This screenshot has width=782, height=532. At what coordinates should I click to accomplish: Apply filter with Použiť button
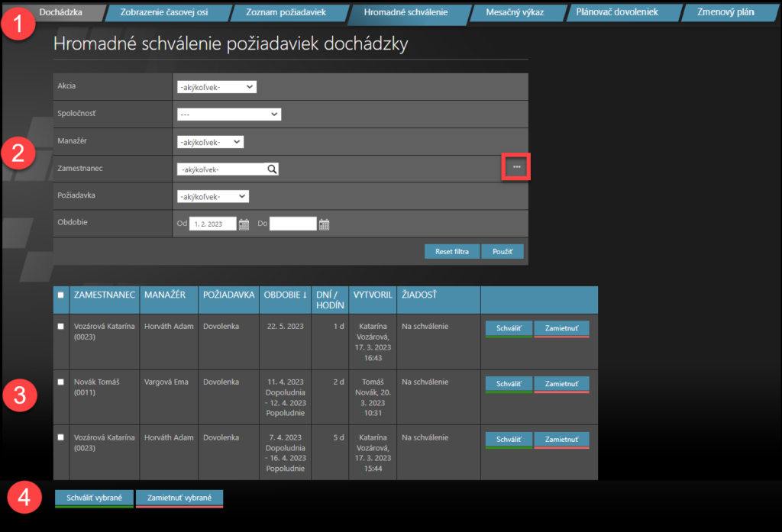[502, 251]
